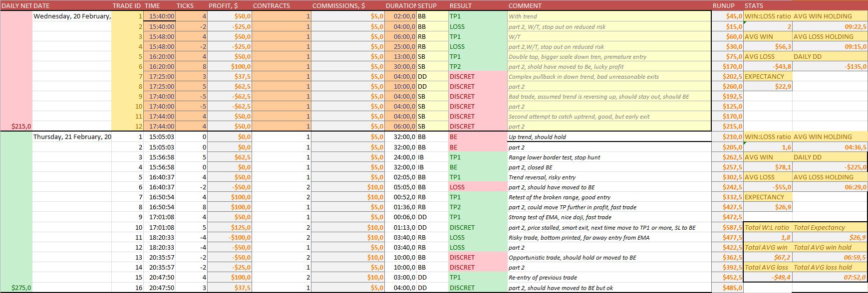Click 'Opportunistic trade, should hold' comment
Viewport: 868px width, 293px height.
point(609,257)
